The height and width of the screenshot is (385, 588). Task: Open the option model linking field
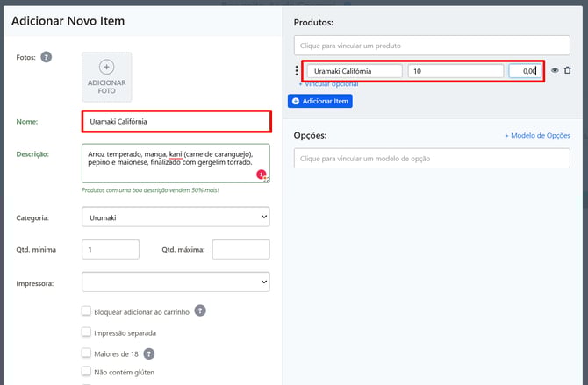pos(432,160)
